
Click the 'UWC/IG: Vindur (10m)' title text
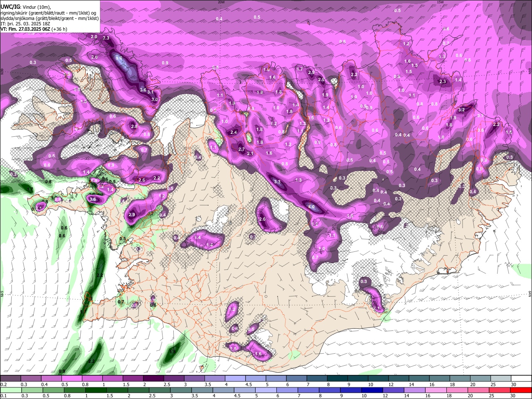(x=26, y=7)
